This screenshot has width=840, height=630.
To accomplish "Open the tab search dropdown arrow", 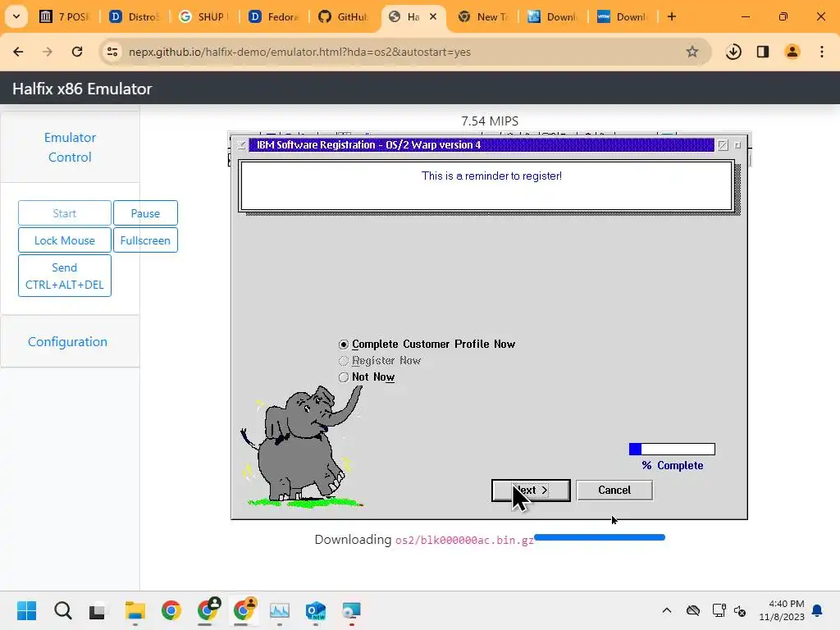I will point(16,16).
